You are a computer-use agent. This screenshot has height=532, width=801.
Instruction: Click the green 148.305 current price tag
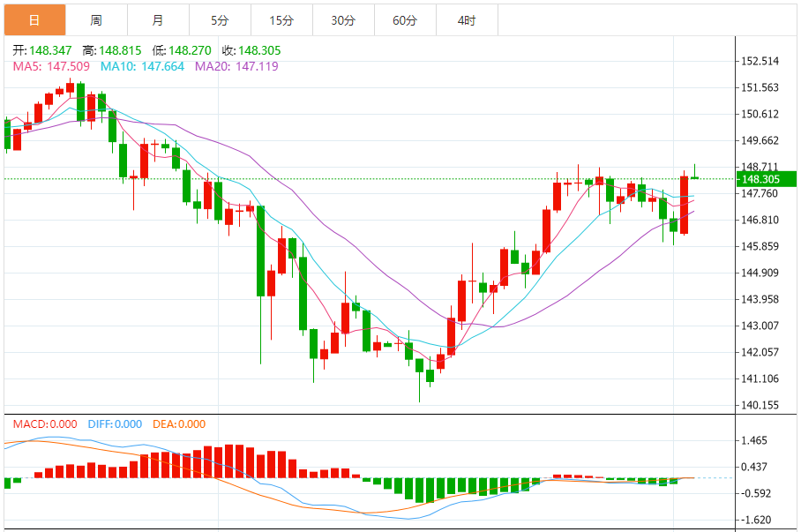tap(767, 179)
